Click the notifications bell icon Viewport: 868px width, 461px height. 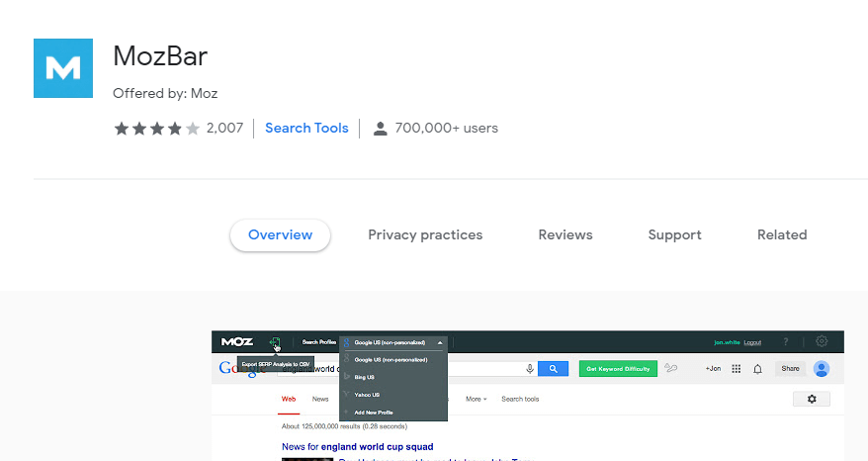[x=758, y=369]
